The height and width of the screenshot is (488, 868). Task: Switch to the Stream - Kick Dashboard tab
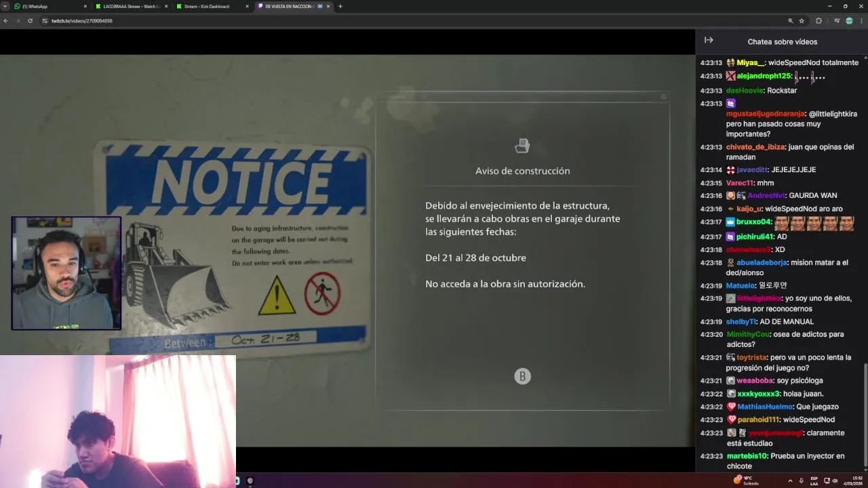click(x=212, y=6)
